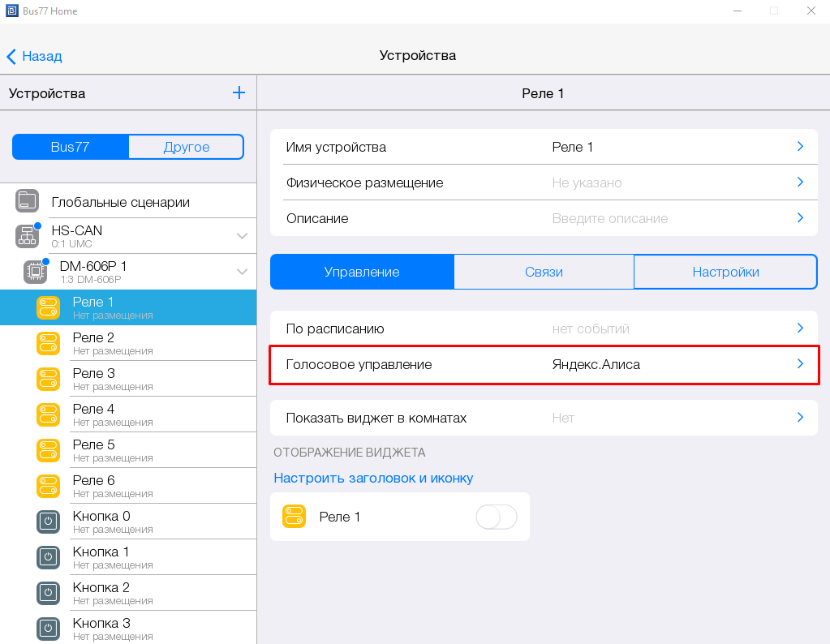Image resolution: width=830 pixels, height=644 pixels.
Task: Click the yellow Реле 3 relay icon
Action: [x=48, y=379]
